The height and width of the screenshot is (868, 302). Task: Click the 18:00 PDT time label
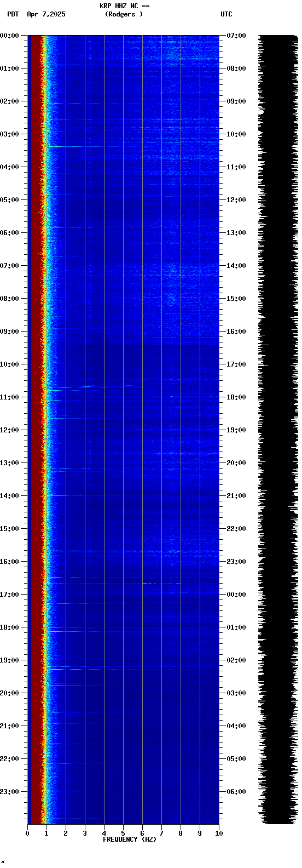[9, 627]
